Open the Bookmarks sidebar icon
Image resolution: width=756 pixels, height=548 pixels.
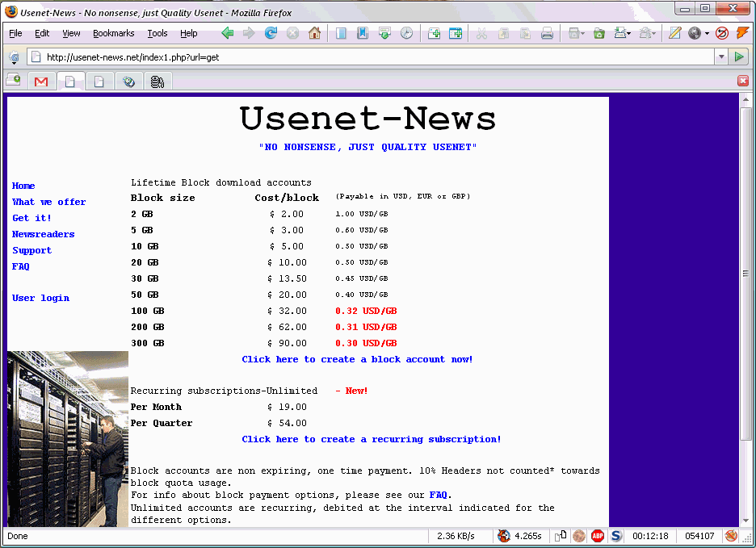click(363, 33)
